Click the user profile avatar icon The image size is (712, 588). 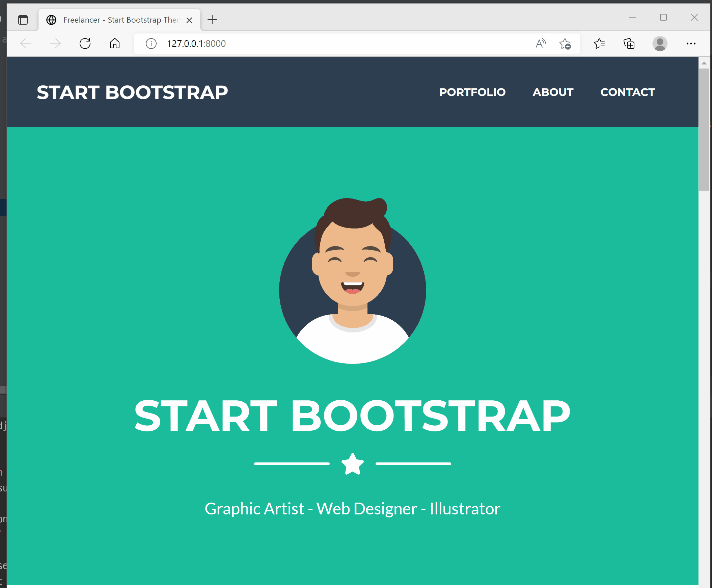coord(659,44)
